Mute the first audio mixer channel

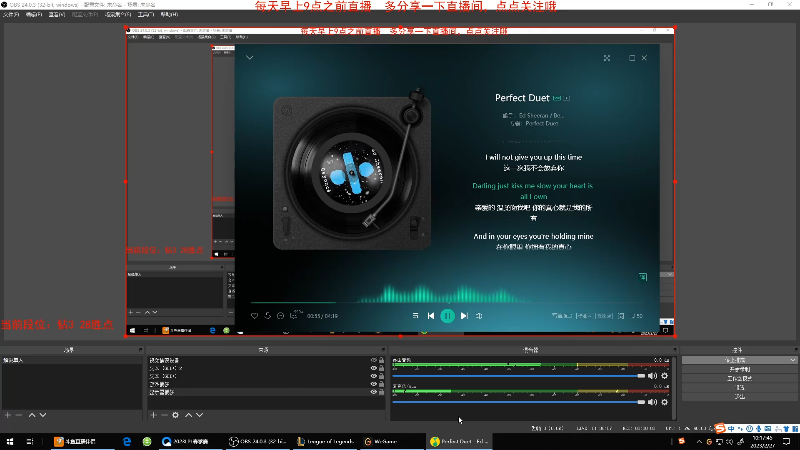click(653, 375)
